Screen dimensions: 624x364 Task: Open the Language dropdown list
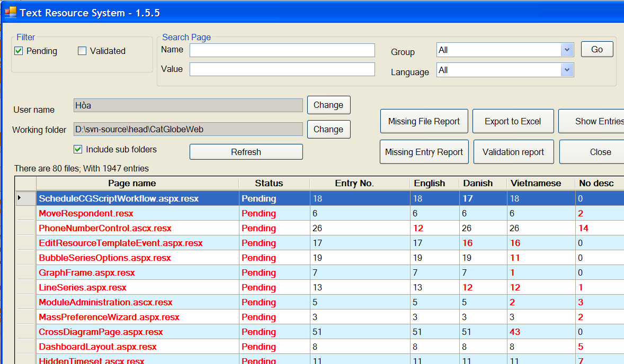tap(567, 70)
